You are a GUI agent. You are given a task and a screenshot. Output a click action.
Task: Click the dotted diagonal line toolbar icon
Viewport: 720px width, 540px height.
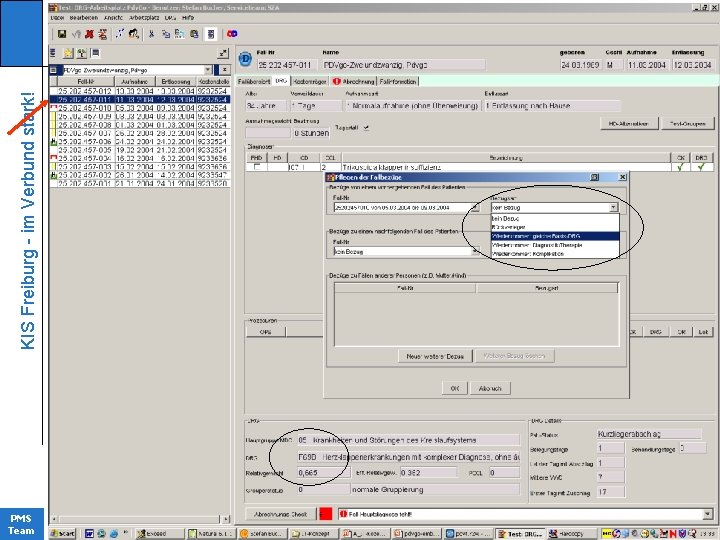119,33
